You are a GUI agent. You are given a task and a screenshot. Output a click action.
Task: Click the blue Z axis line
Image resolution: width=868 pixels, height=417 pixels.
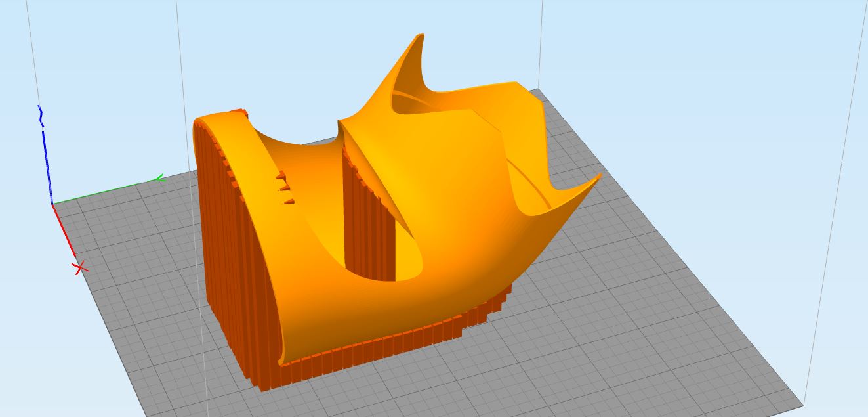click(x=47, y=167)
